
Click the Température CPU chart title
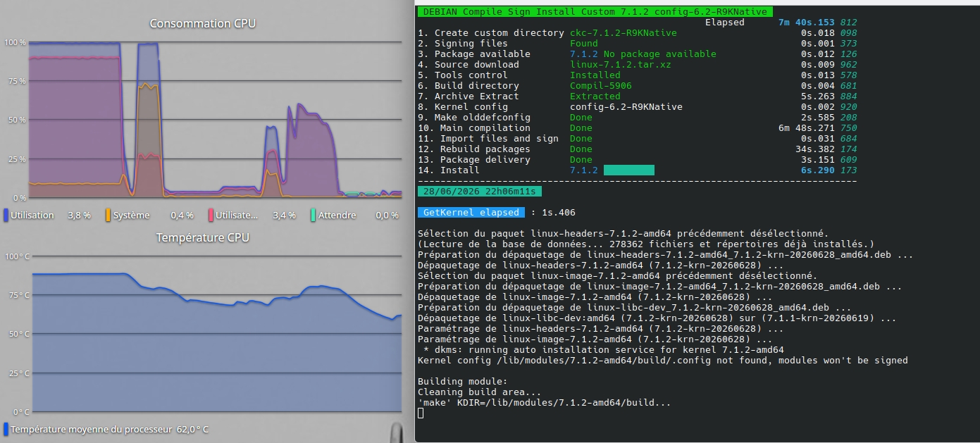202,237
